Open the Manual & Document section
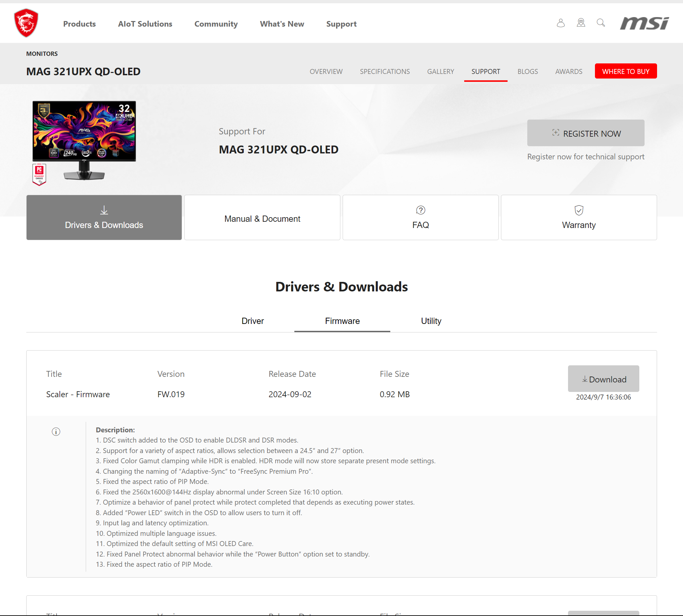The image size is (683, 616). coord(262,217)
